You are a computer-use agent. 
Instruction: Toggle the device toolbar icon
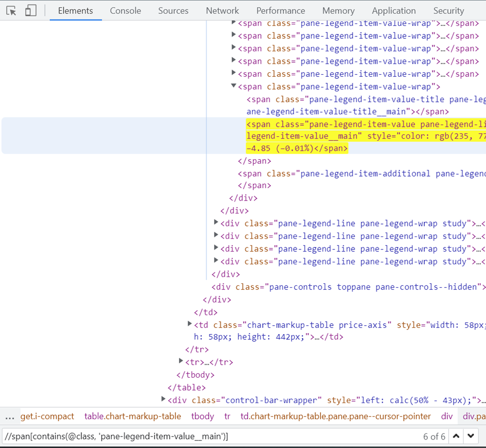[x=31, y=10]
